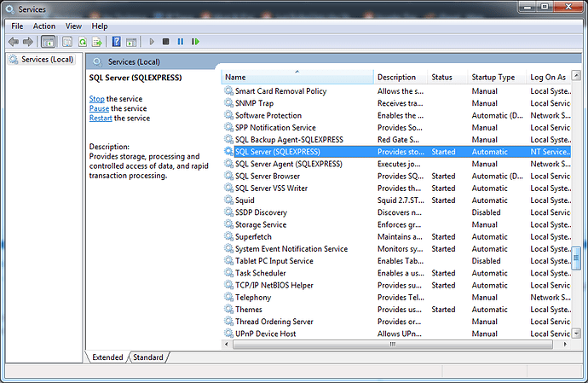Select the SQL Server Agent (SQLEXPRESS) row

pyautogui.click(x=397, y=164)
